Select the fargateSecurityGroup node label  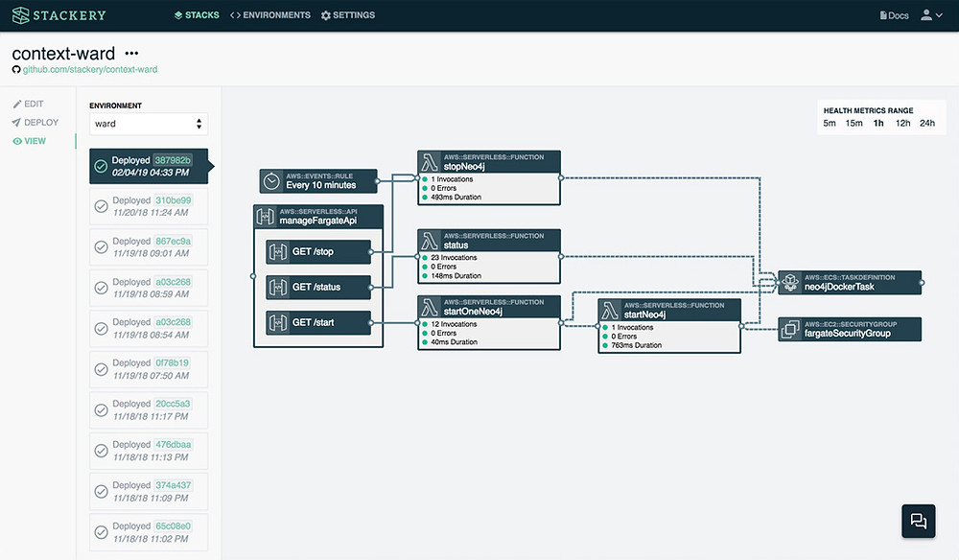pyautogui.click(x=847, y=333)
